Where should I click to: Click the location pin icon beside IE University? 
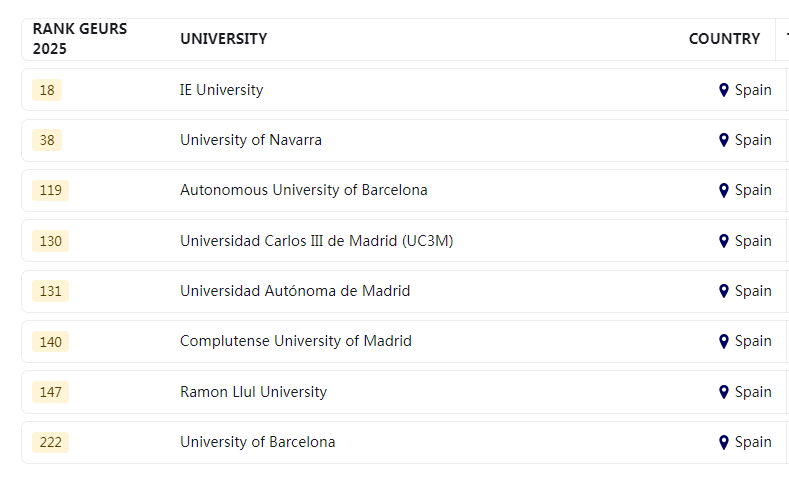tap(724, 90)
